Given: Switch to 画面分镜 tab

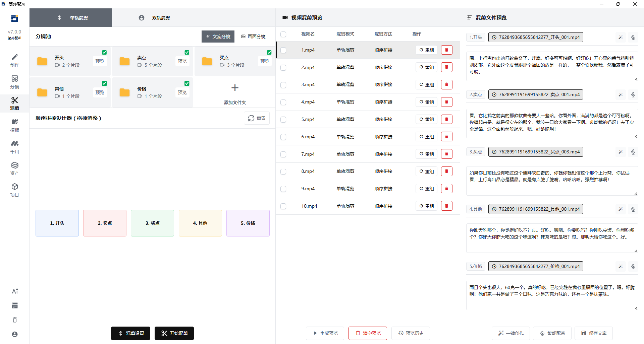Looking at the screenshot, I should pos(254,37).
